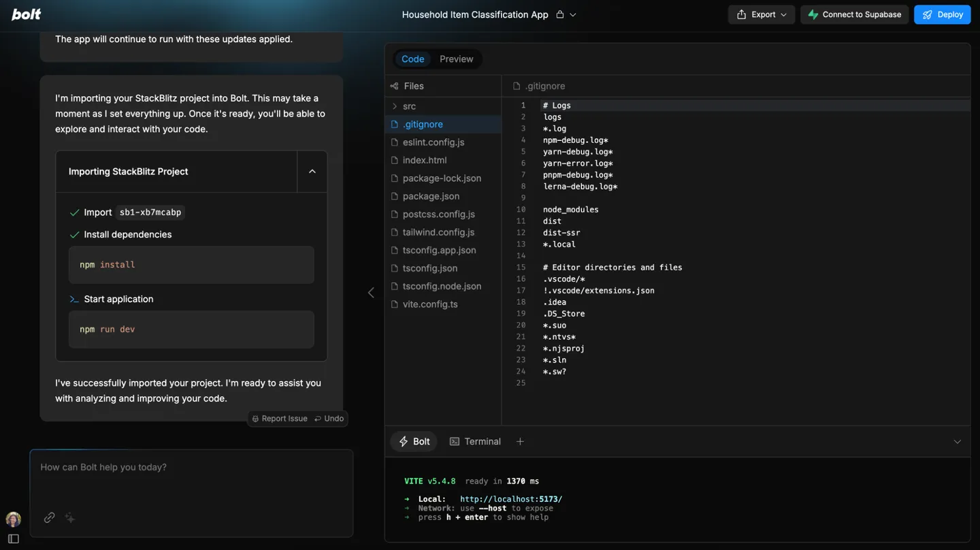Open the Export dropdown menu
This screenshot has height=550, width=980.
(762, 14)
